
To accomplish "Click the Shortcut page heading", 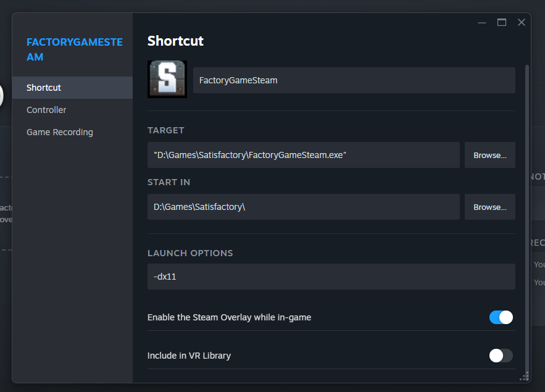I will [x=175, y=41].
